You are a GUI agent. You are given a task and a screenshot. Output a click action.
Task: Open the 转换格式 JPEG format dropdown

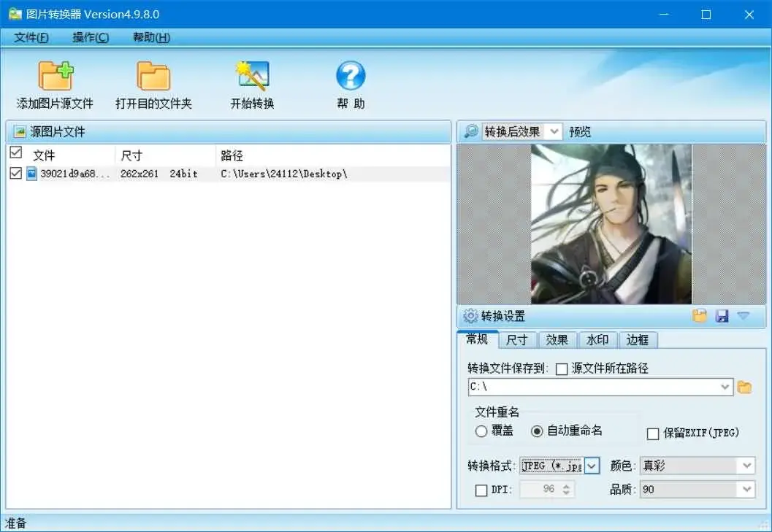(592, 466)
